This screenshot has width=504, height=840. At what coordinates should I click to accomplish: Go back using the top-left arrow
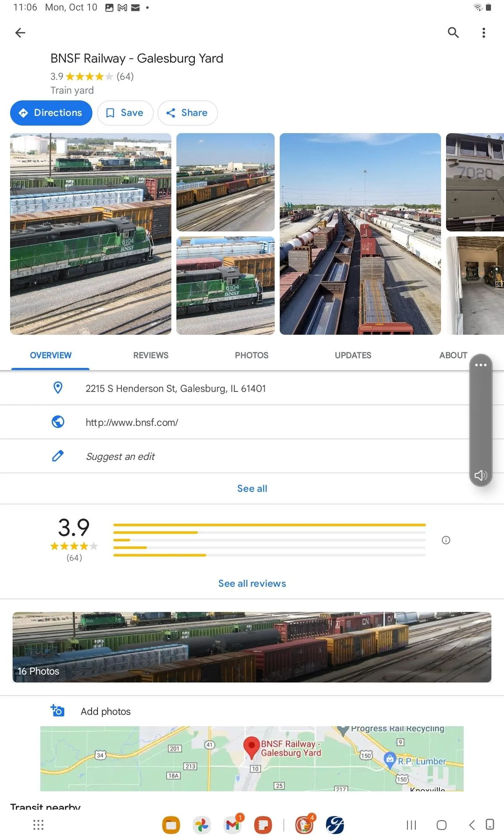coord(20,33)
